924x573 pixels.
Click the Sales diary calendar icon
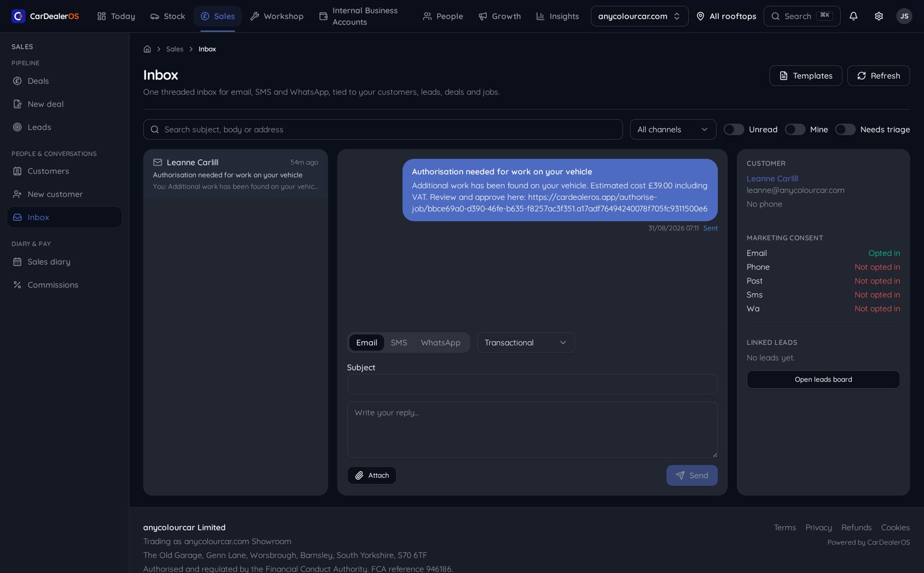[x=17, y=262]
